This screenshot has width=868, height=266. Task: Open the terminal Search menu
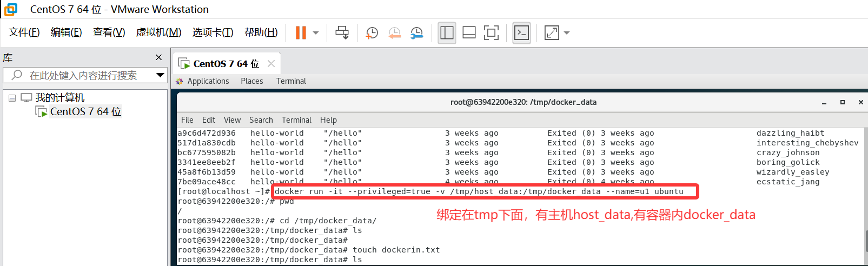261,120
